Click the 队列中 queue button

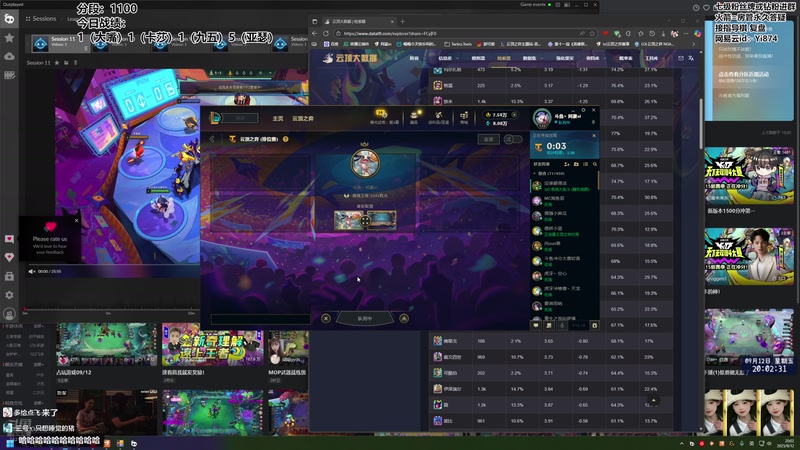pyautogui.click(x=365, y=318)
